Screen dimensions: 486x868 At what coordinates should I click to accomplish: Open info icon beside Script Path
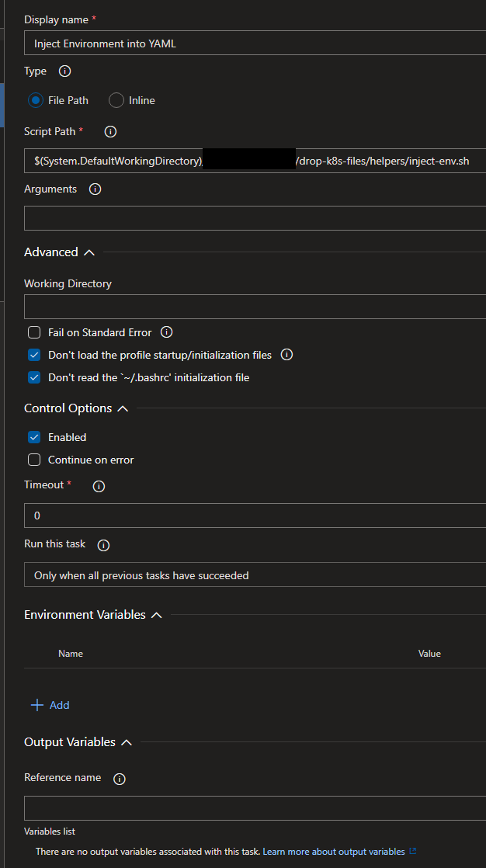[x=111, y=132]
